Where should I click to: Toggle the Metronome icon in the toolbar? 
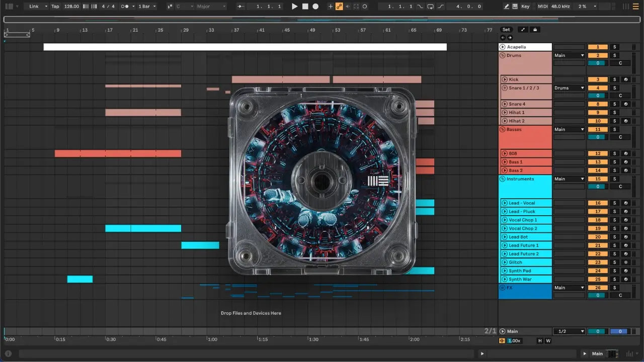(x=125, y=7)
